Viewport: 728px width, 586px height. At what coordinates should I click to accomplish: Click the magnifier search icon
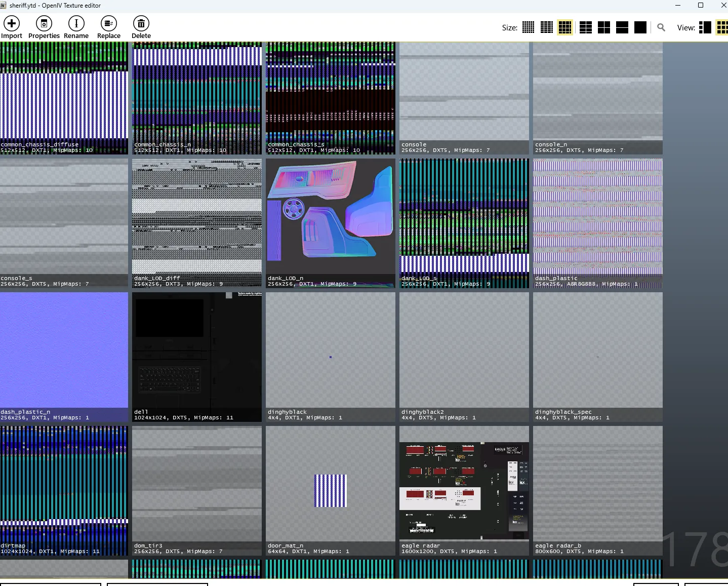pos(661,27)
